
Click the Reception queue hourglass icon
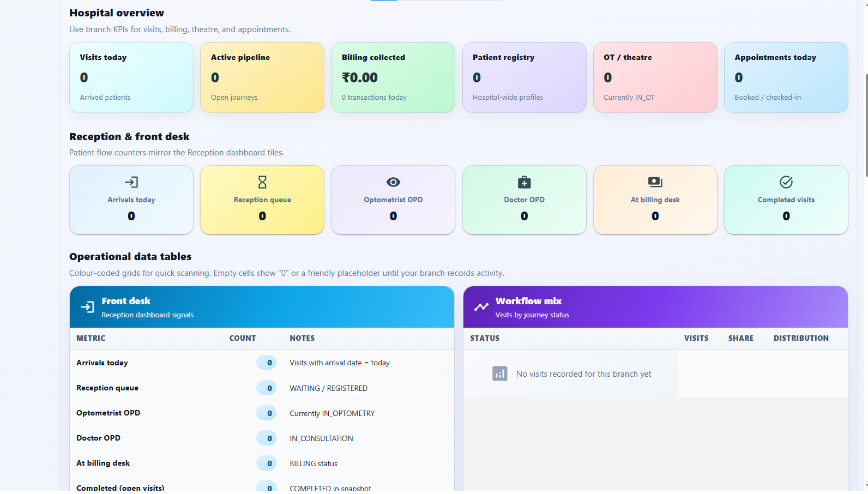[262, 182]
